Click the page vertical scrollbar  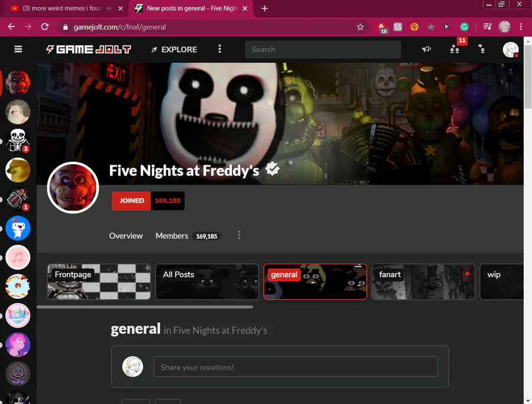point(528,77)
